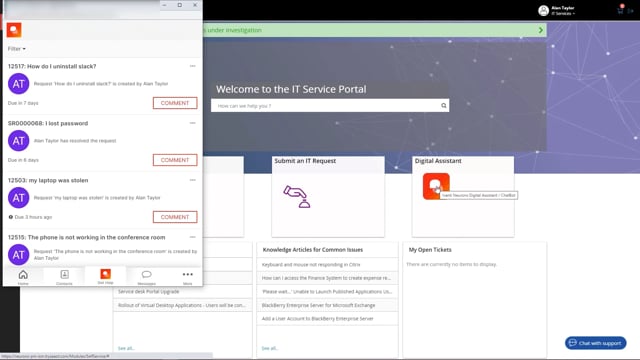Expand the green announcement banner arrow
Viewport: 640px width, 360px height.
(x=541, y=30)
